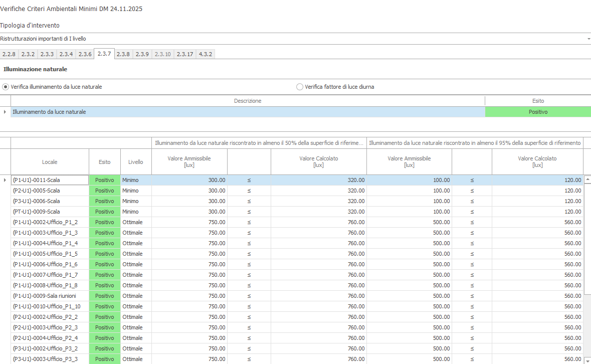Click green Positivo cell for (PT-U1)-0009-Scala
The image size is (591, 364).
[x=105, y=212]
